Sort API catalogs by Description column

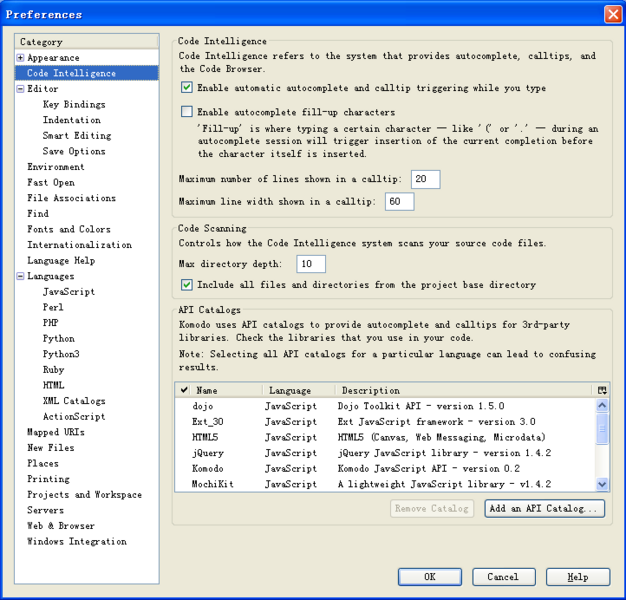click(464, 390)
